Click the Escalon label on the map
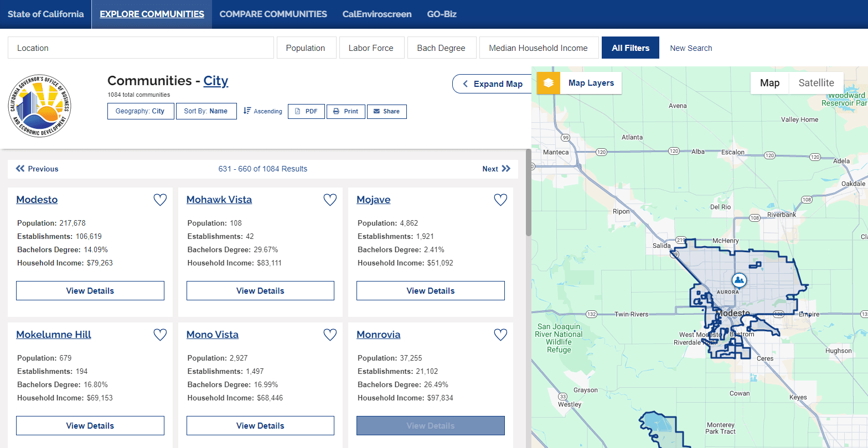868x448 pixels. tap(732, 152)
